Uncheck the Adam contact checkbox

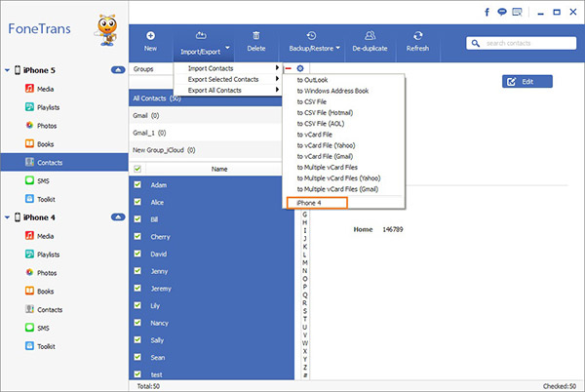tap(137, 184)
